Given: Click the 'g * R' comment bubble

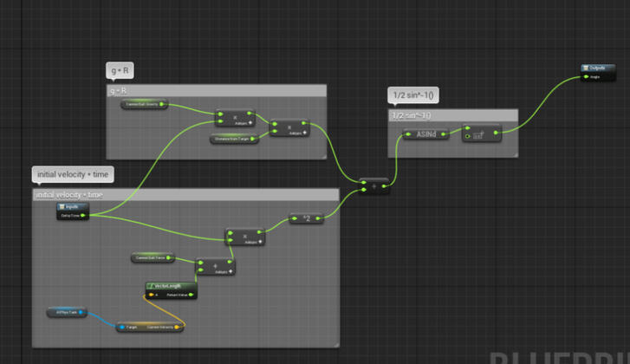Looking at the screenshot, I should tap(118, 70).
